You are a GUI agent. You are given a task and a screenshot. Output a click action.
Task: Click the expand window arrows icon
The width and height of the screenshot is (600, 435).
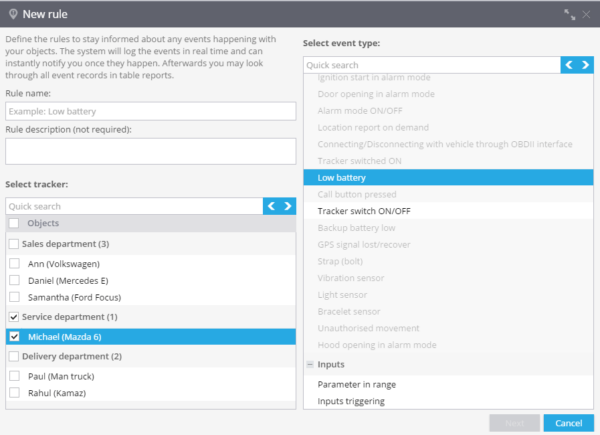pos(570,15)
